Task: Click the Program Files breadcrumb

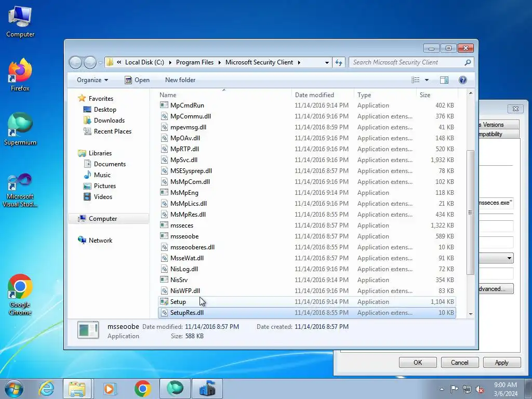Action: pos(195,62)
